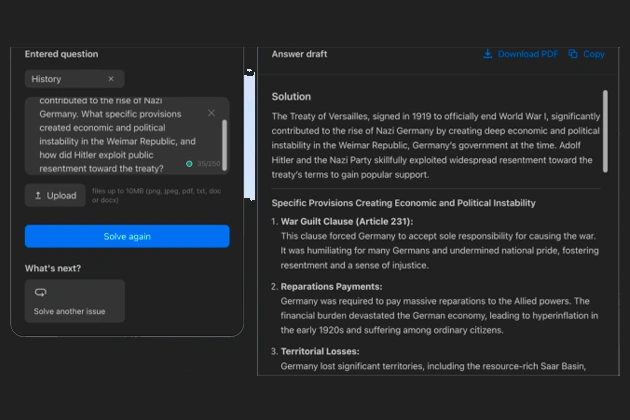Viewport: 630px width, 420px height.
Task: Remove the History subject tag
Action: 111,79
